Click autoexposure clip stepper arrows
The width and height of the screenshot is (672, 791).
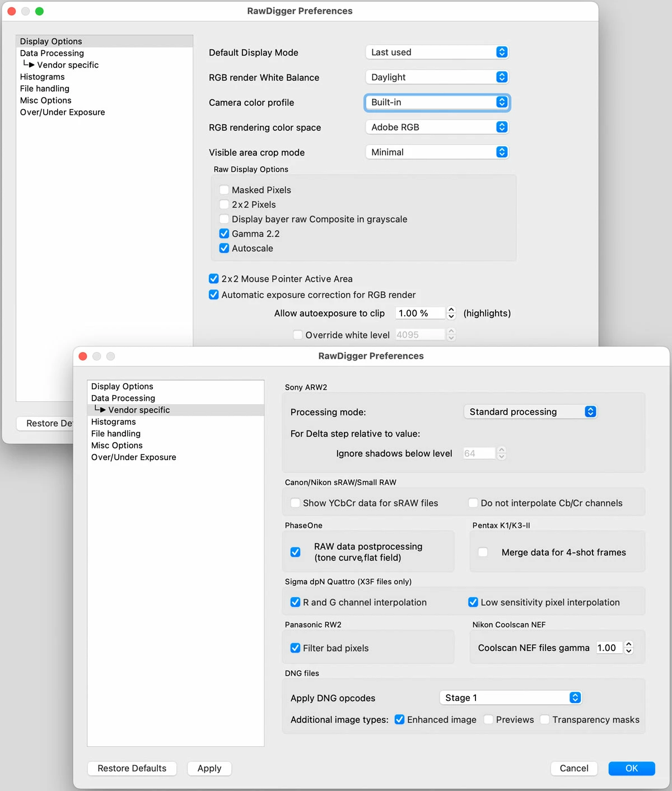(451, 313)
